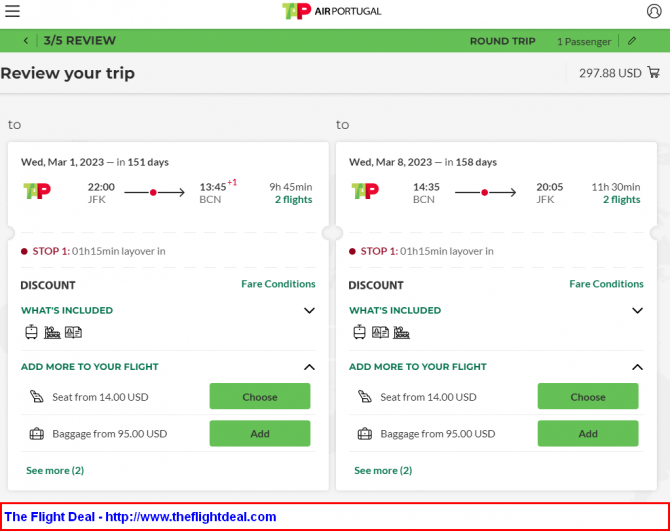The image size is (670, 531).
Task: Click the TAP Air Portugal header logo
Action: pyautogui.click(x=332, y=11)
